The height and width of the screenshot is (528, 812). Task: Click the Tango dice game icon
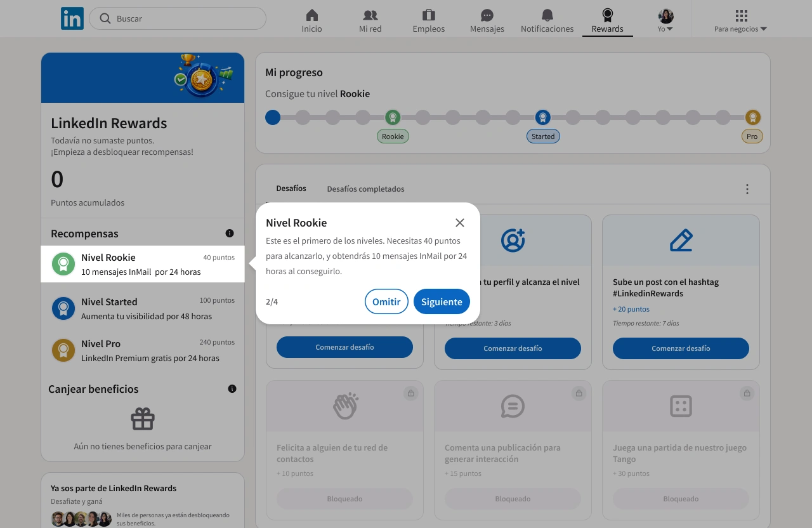pyautogui.click(x=681, y=406)
